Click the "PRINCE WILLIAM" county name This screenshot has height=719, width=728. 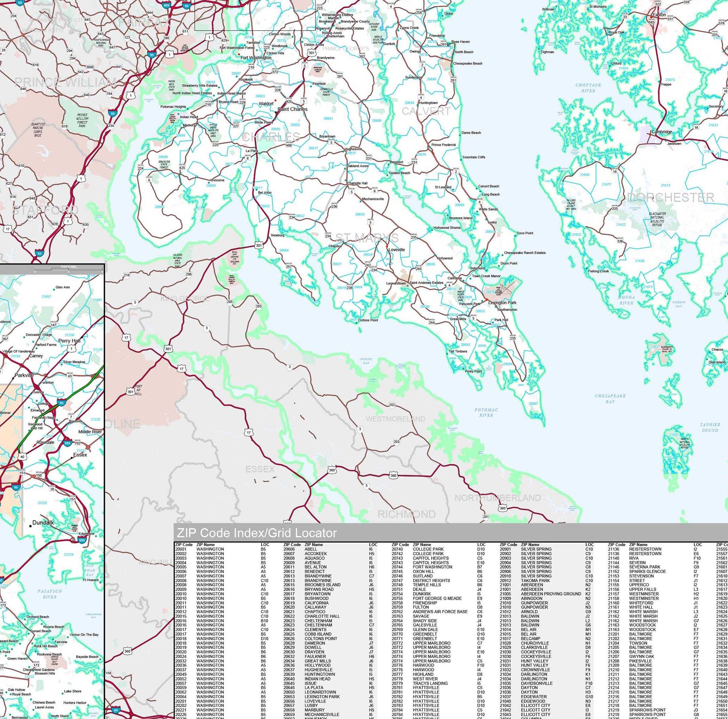click(66, 82)
